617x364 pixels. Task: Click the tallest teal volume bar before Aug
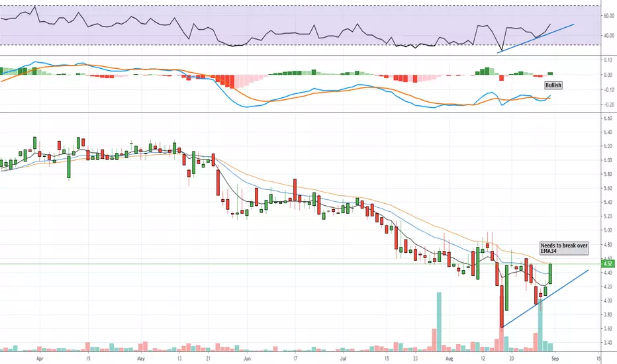click(439, 322)
